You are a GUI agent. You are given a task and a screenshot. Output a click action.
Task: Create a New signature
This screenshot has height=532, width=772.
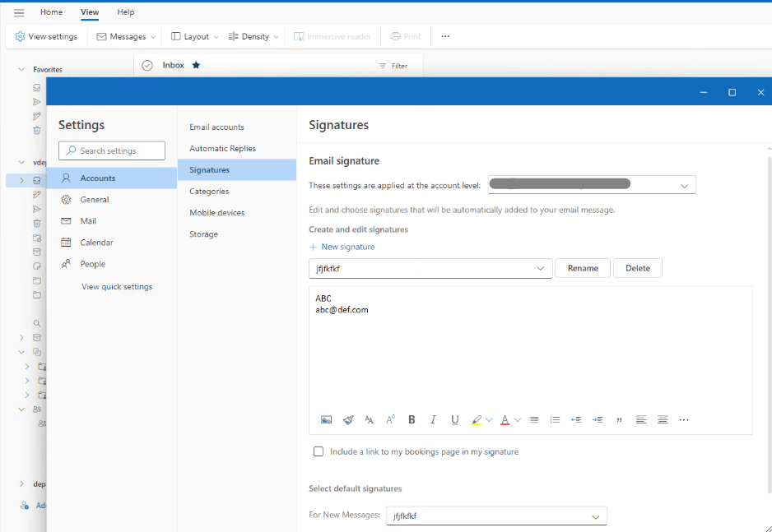click(342, 247)
